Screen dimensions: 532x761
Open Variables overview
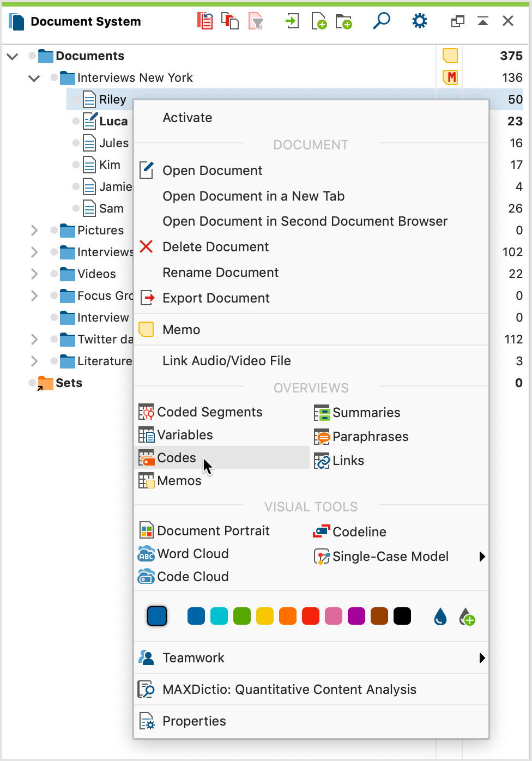click(x=176, y=435)
